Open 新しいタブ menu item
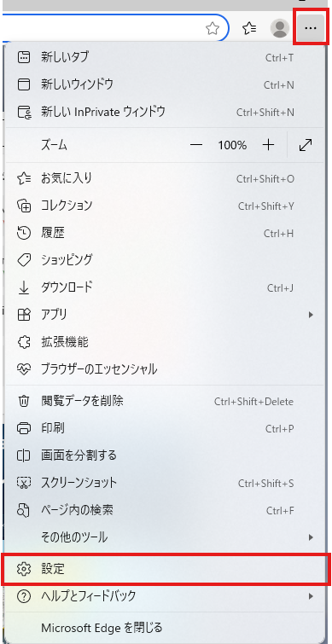The width and height of the screenshot is (332, 644). click(165, 57)
